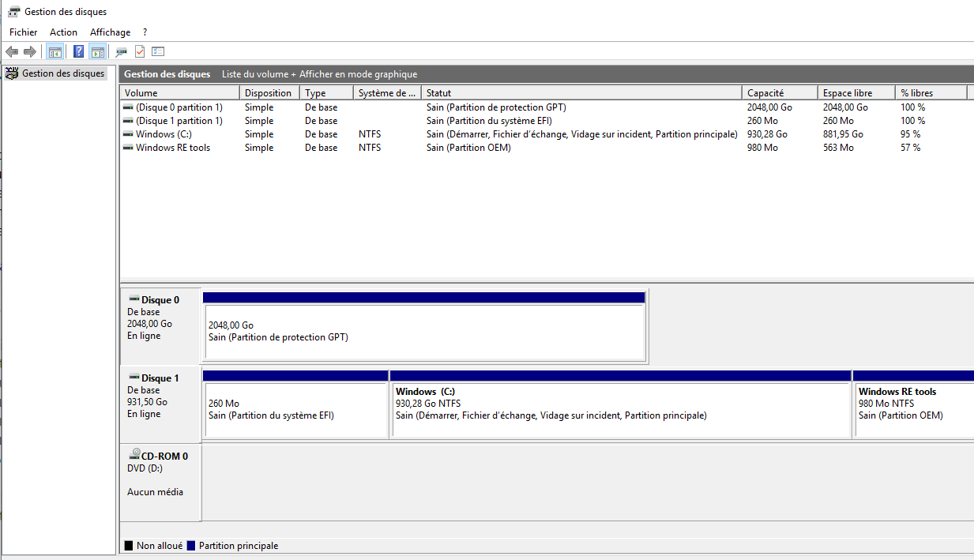Sort the list by Capacité column header

point(765,93)
